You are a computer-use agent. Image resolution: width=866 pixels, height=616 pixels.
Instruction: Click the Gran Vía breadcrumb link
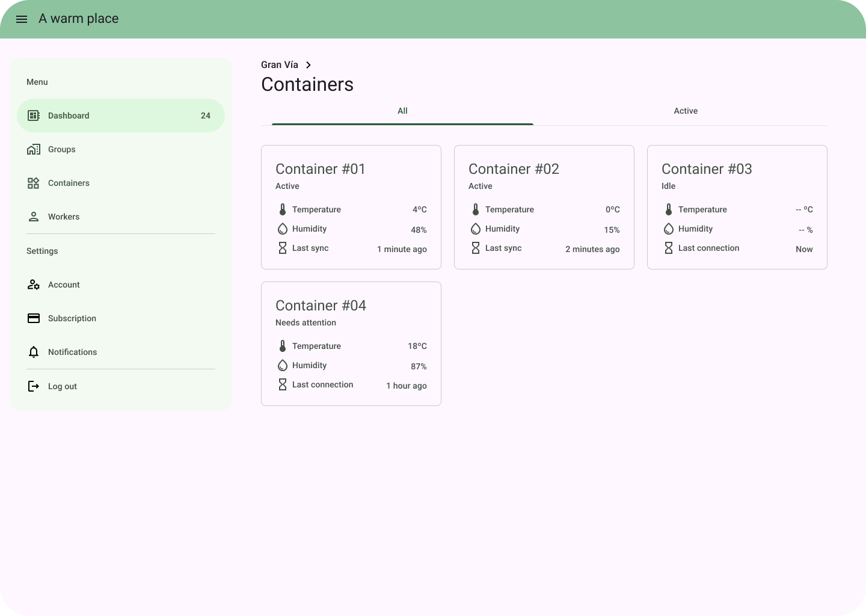280,65
